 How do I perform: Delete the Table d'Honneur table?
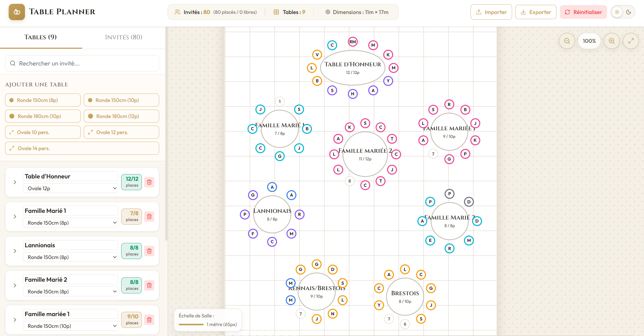[149, 182]
